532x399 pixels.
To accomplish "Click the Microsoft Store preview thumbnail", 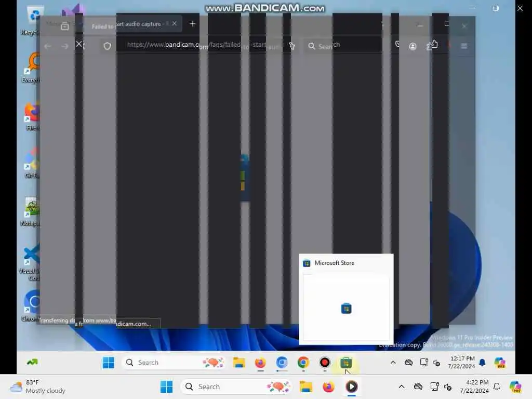I will click(x=346, y=308).
